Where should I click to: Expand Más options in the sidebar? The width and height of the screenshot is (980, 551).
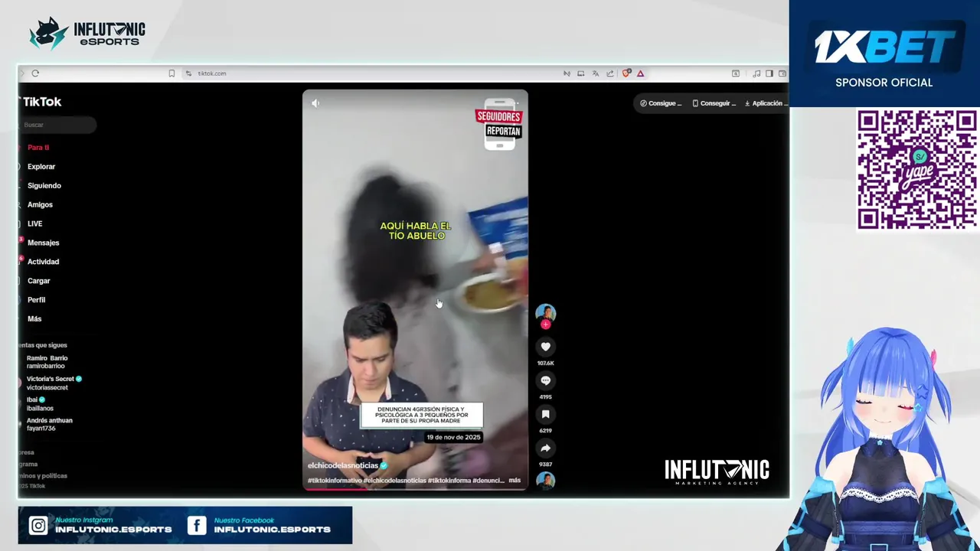click(x=34, y=319)
